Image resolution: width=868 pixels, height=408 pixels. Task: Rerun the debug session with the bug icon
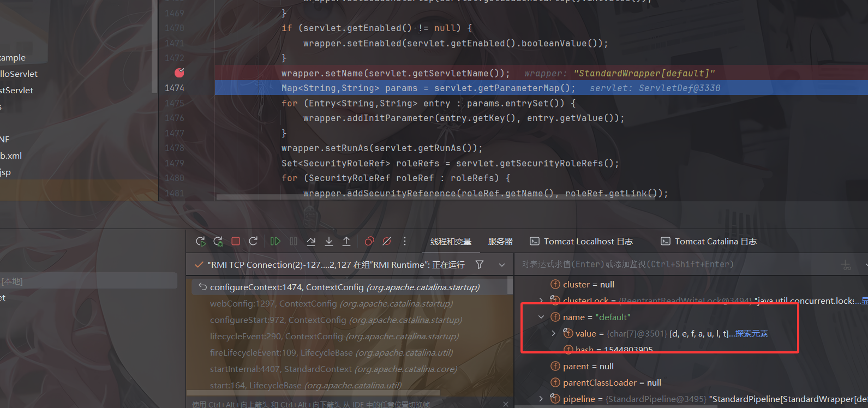coord(218,241)
